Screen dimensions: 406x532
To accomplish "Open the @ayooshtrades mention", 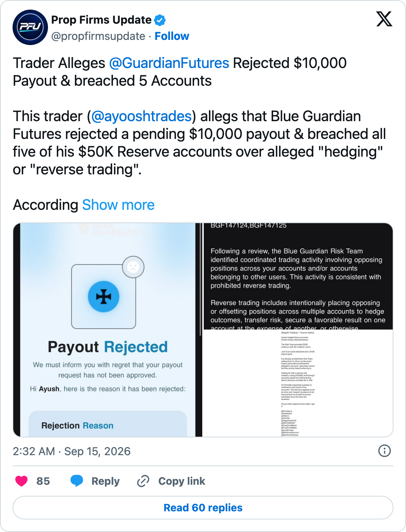I will [141, 116].
